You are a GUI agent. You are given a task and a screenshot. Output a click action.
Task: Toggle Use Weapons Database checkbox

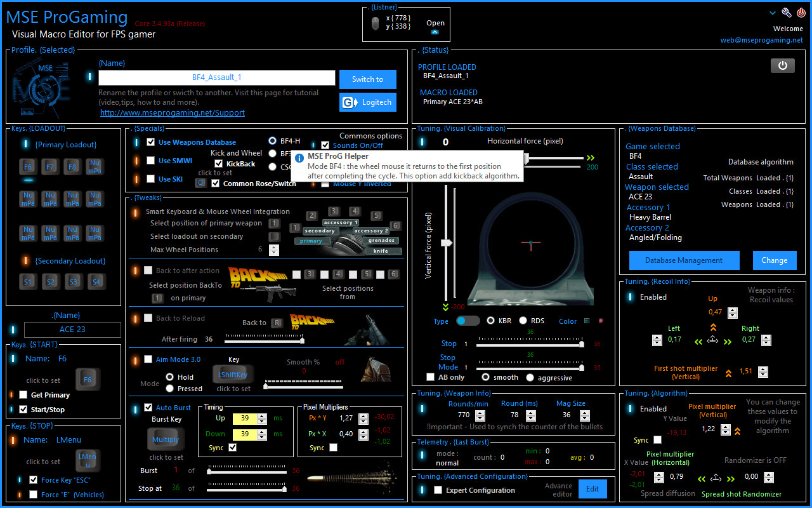point(151,142)
